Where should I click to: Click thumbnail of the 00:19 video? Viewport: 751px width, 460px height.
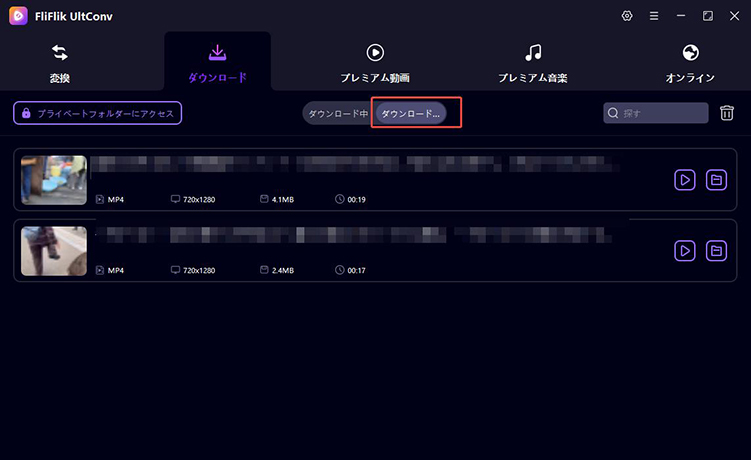(x=54, y=180)
